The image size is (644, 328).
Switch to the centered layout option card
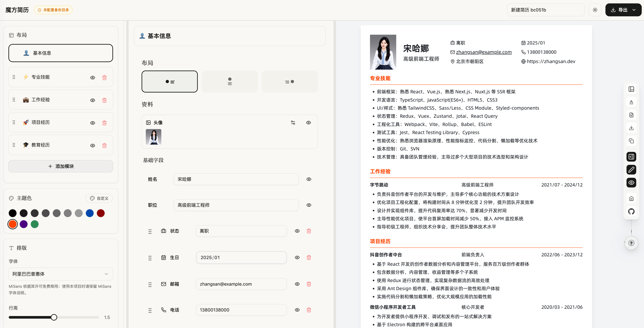tap(230, 81)
